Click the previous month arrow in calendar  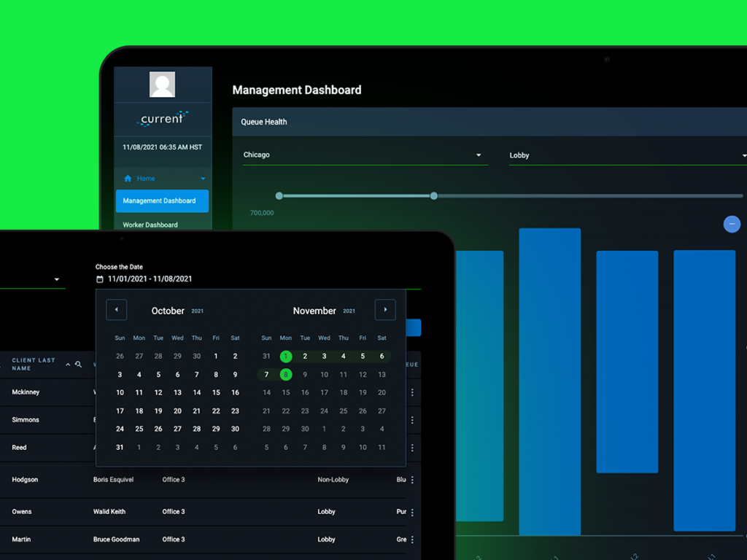116,309
